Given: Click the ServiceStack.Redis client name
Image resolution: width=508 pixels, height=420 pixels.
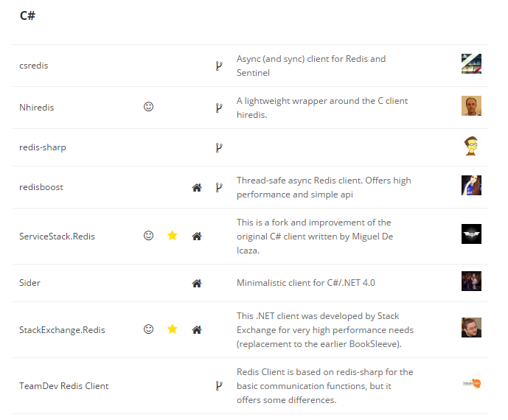Looking at the screenshot, I should pyautogui.click(x=57, y=237).
